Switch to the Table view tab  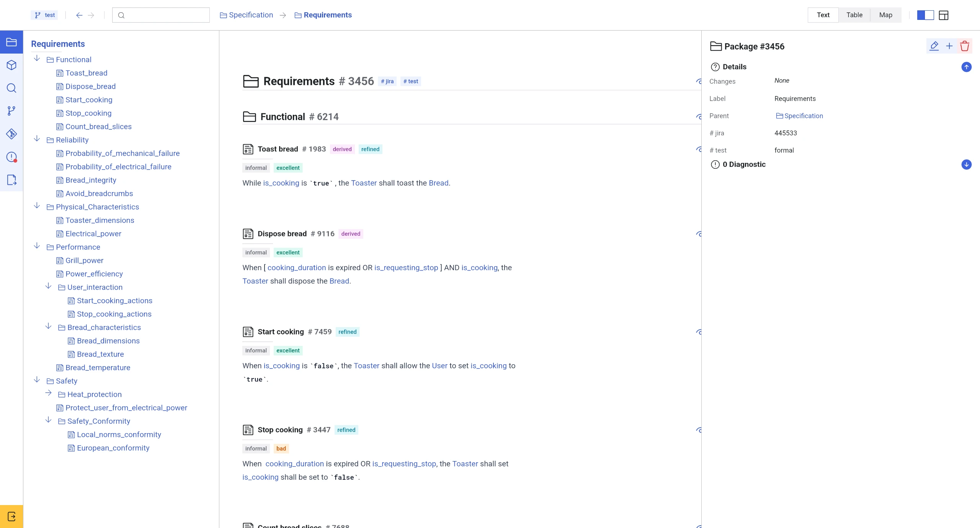coord(854,15)
